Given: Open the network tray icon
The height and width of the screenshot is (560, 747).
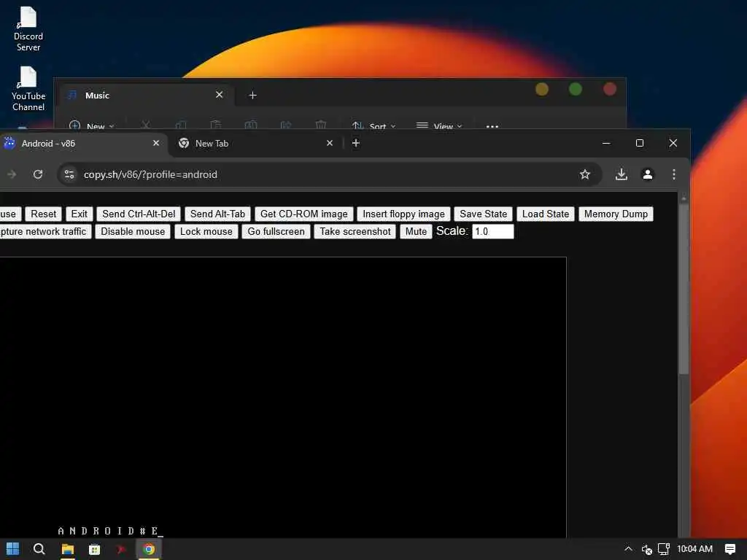Looking at the screenshot, I should click(x=664, y=549).
